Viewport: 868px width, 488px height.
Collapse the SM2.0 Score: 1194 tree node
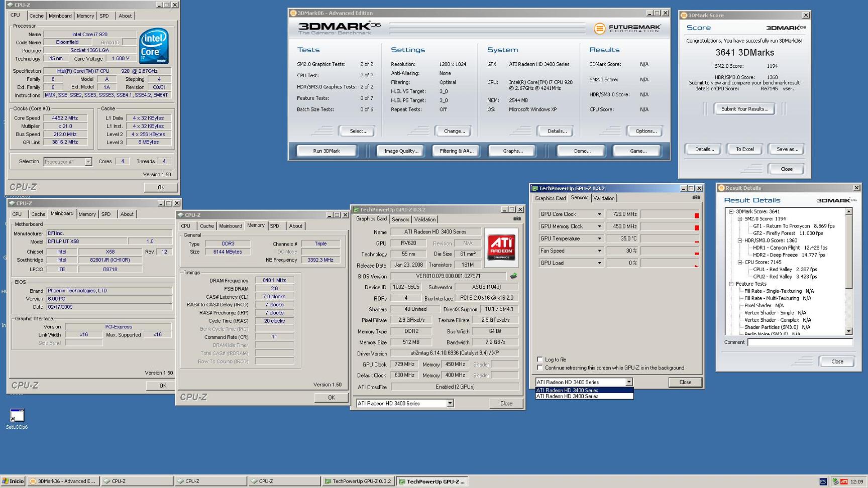coord(740,219)
